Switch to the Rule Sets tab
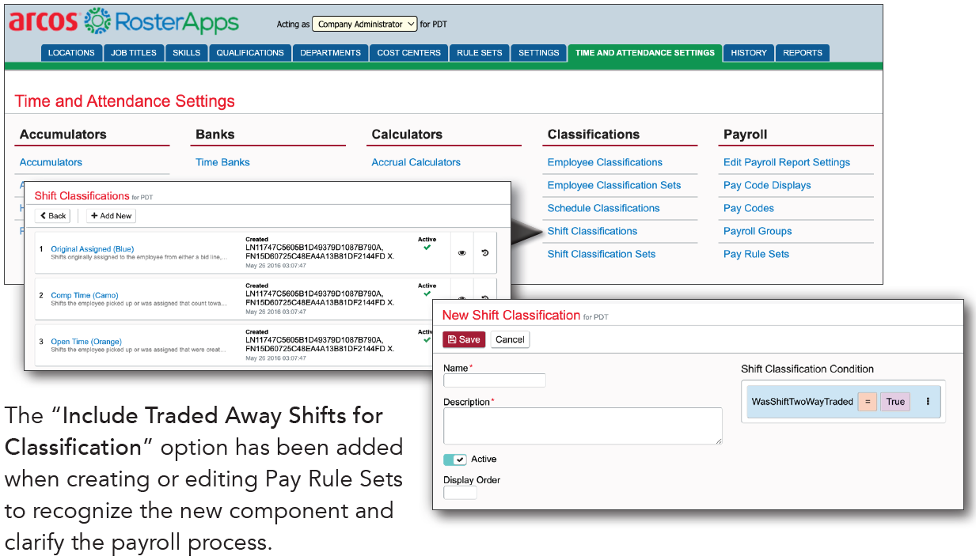 coord(479,53)
